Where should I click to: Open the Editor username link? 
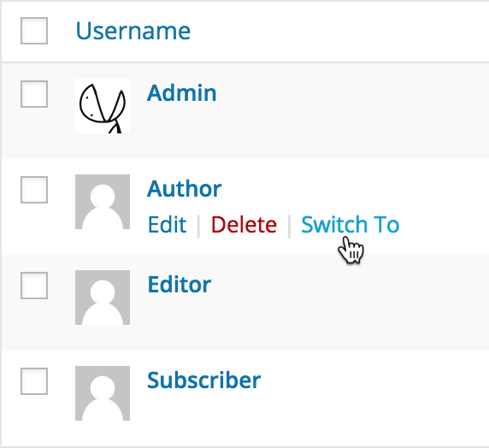click(x=180, y=285)
